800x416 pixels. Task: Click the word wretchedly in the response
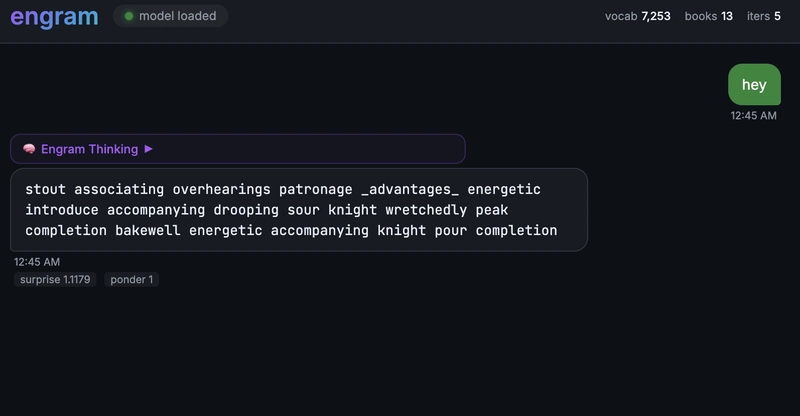click(426, 210)
